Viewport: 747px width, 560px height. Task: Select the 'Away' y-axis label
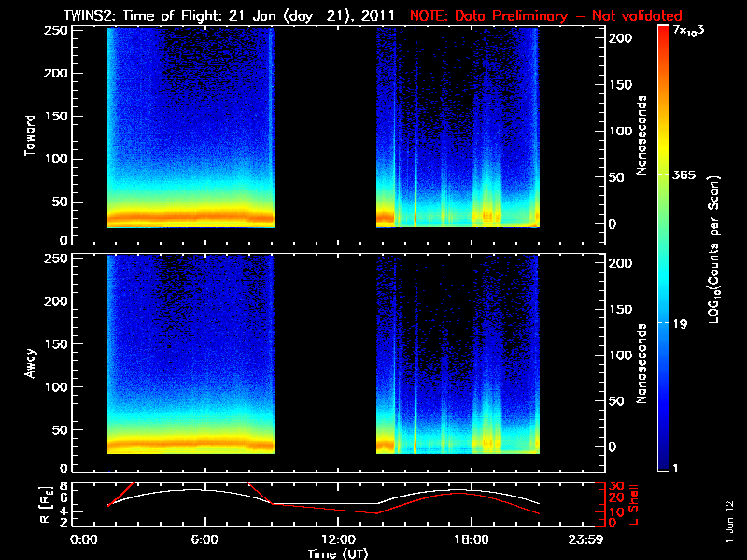[x=30, y=362]
